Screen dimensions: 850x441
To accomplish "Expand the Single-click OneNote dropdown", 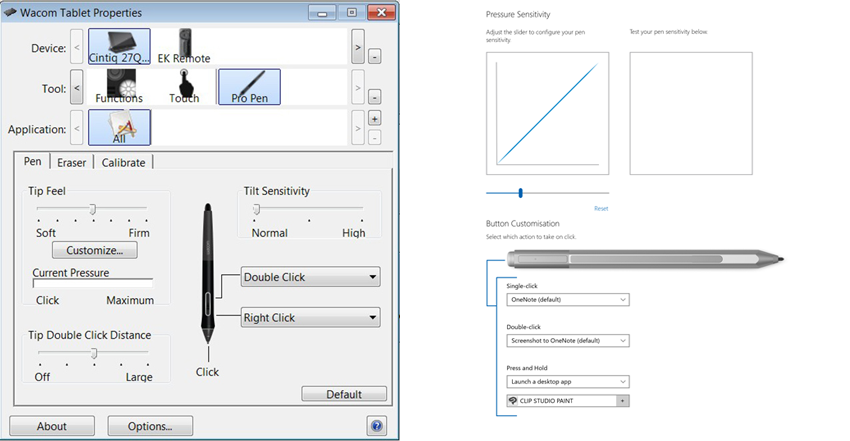I will tap(568, 300).
